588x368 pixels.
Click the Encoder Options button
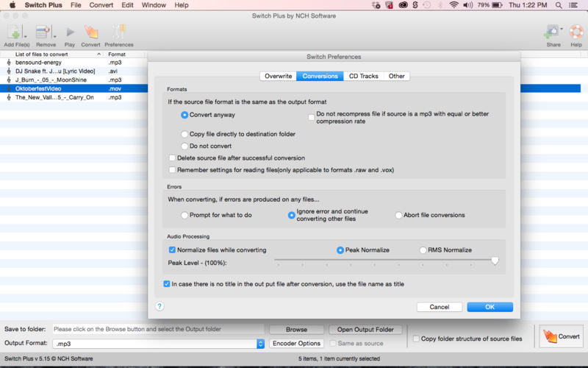(x=296, y=344)
